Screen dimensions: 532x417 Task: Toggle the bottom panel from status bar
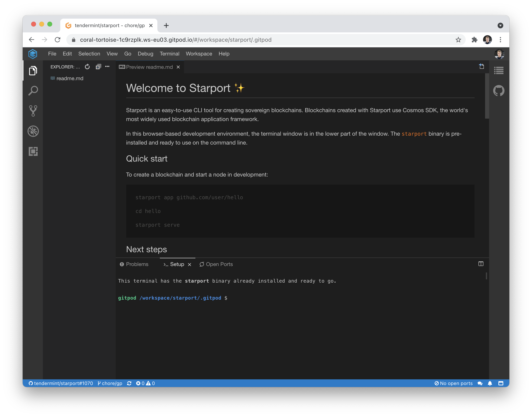(500, 383)
